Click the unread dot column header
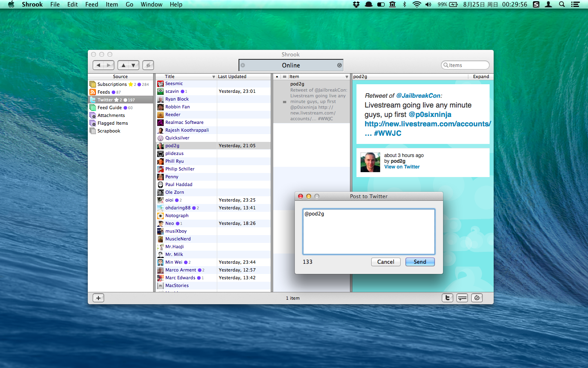This screenshot has width=588, height=368. click(x=277, y=76)
